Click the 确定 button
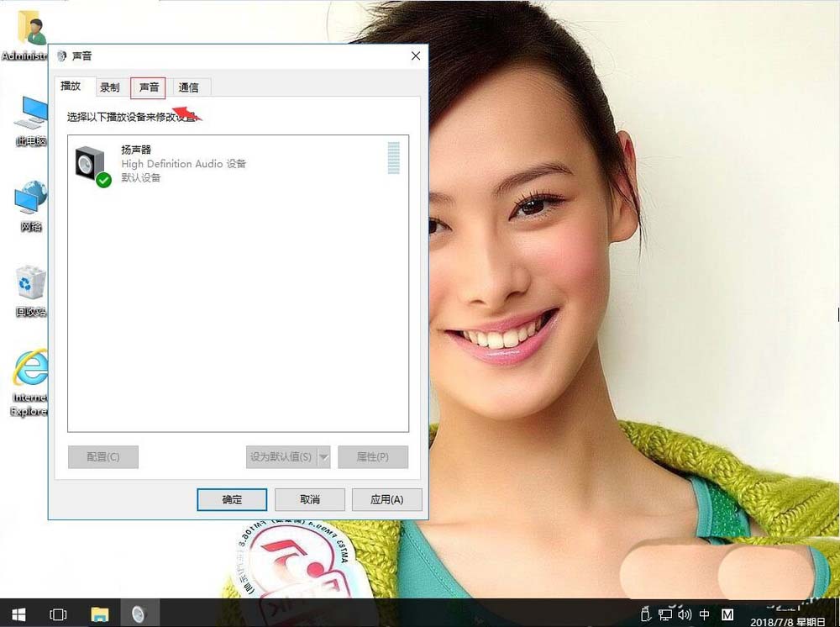 click(232, 499)
